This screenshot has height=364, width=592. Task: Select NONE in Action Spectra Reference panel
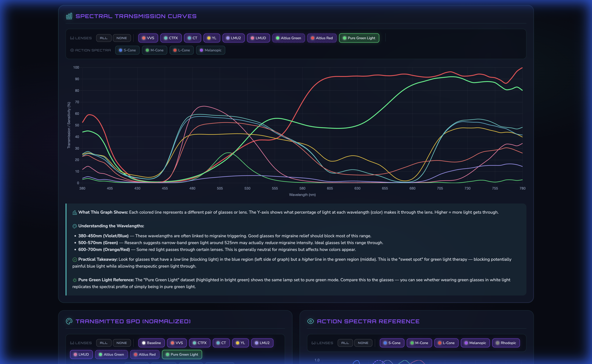point(363,343)
